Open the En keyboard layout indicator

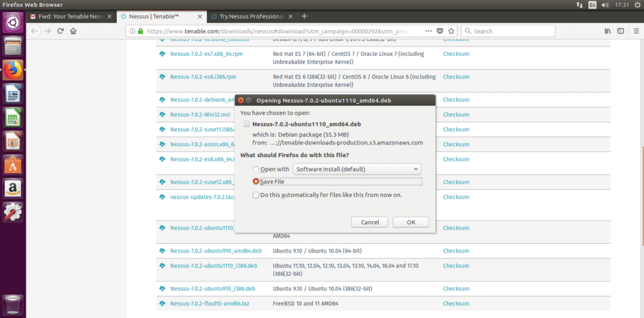[x=592, y=5]
